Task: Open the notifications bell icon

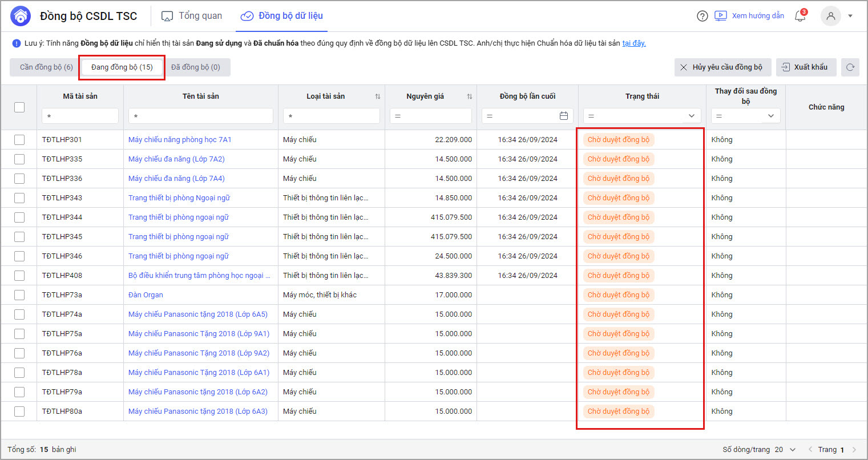Action: pos(800,16)
